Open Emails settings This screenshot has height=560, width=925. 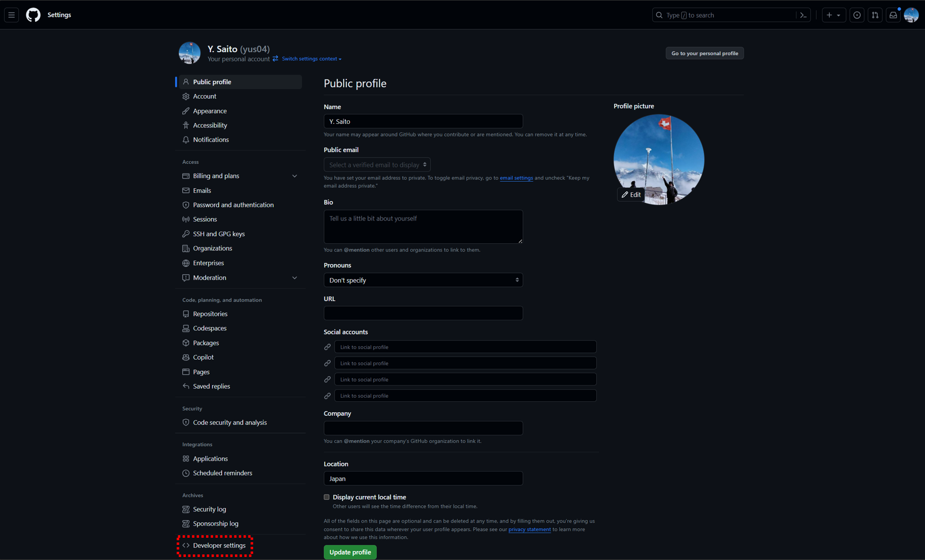[x=240, y=191]
